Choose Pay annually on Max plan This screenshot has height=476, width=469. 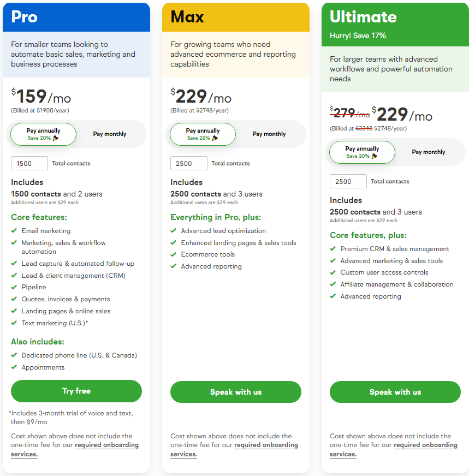point(203,134)
